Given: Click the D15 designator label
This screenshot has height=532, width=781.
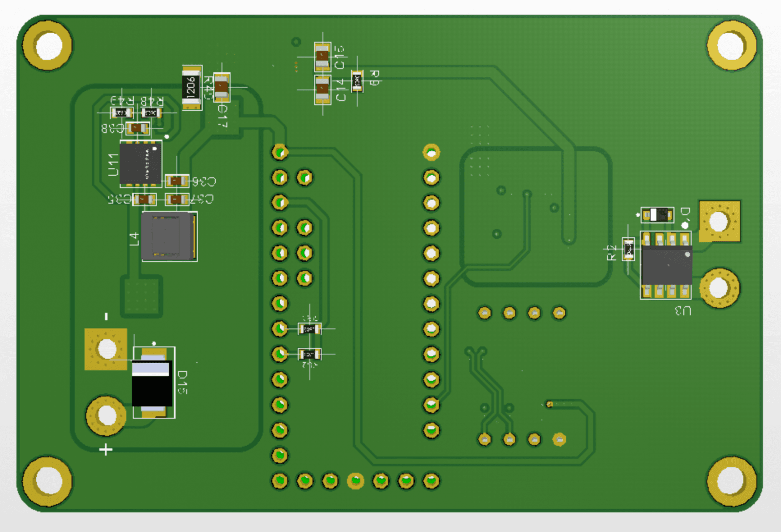Looking at the screenshot, I should coord(182,382).
